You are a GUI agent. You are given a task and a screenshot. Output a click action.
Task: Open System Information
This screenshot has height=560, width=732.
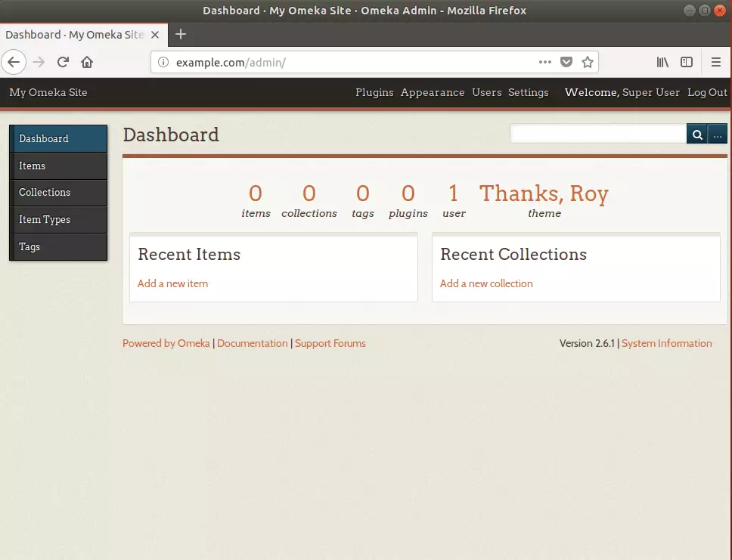(667, 343)
